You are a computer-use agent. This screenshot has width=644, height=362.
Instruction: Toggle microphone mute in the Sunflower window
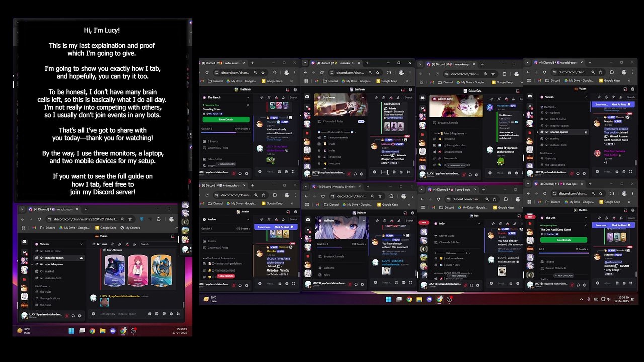tap(349, 173)
